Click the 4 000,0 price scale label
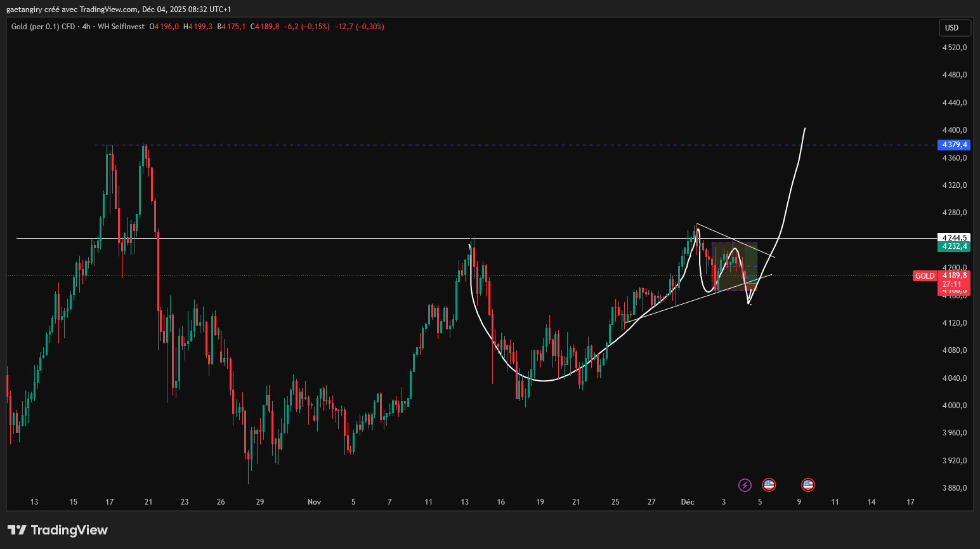The width and height of the screenshot is (980, 549). [955, 406]
